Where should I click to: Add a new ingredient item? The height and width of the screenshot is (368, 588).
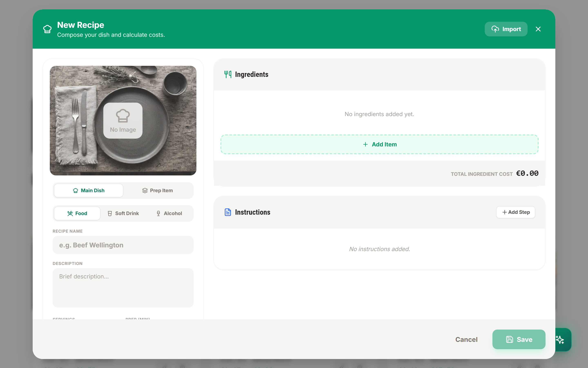(379, 144)
